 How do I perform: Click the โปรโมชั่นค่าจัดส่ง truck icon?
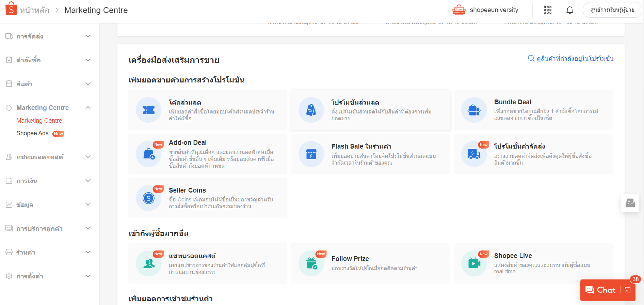point(474,154)
